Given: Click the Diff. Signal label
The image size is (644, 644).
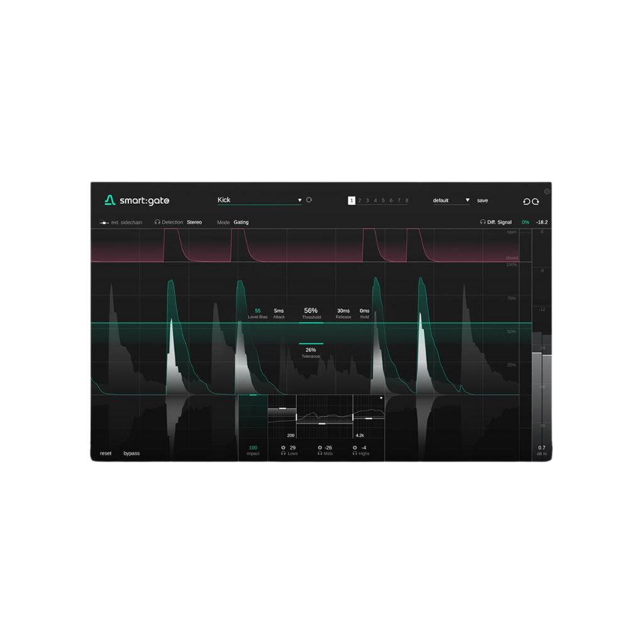Looking at the screenshot, I should point(499,222).
